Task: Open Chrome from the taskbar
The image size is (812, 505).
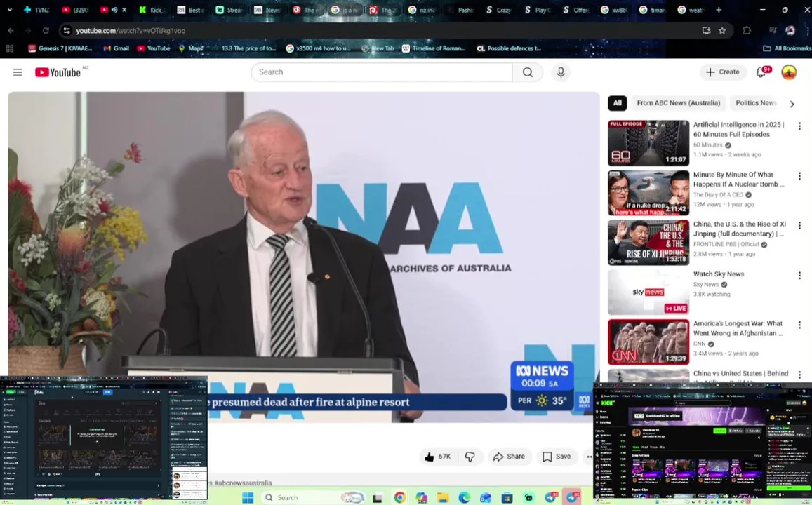Action: point(400,497)
